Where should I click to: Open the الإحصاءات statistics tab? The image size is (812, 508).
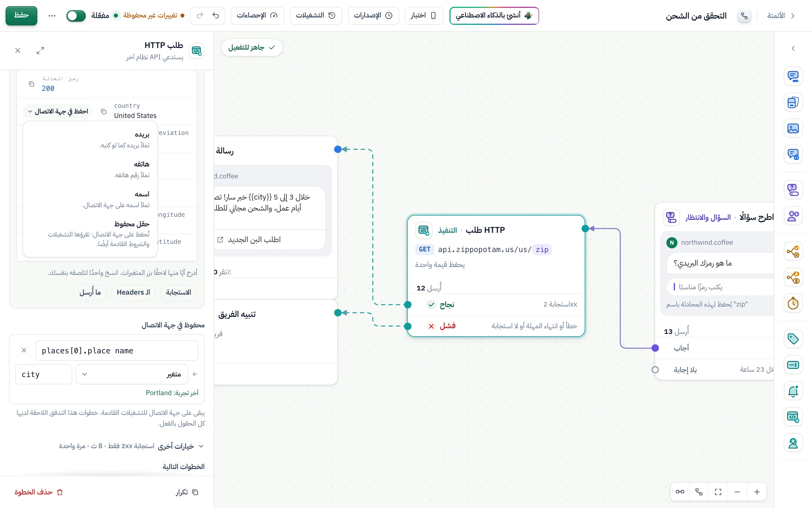(257, 16)
